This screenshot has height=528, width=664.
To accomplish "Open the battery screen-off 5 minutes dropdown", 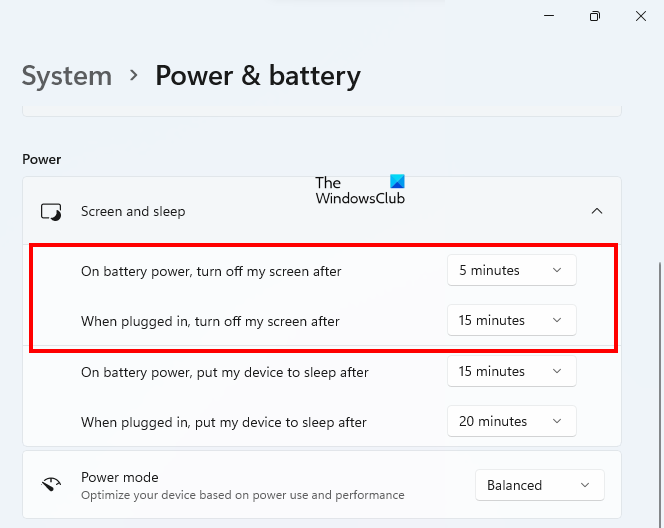I will tap(511, 270).
